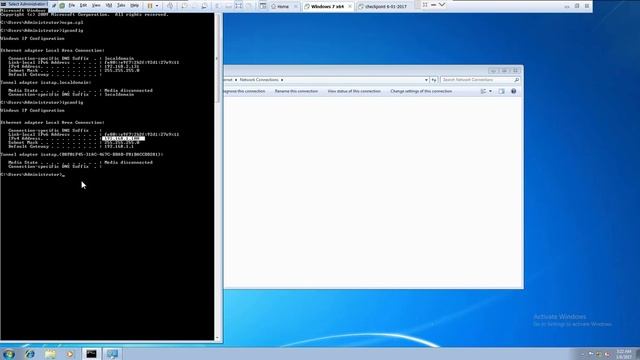Click Diagnose this connection
This screenshot has height=360, width=640.
click(x=244, y=91)
